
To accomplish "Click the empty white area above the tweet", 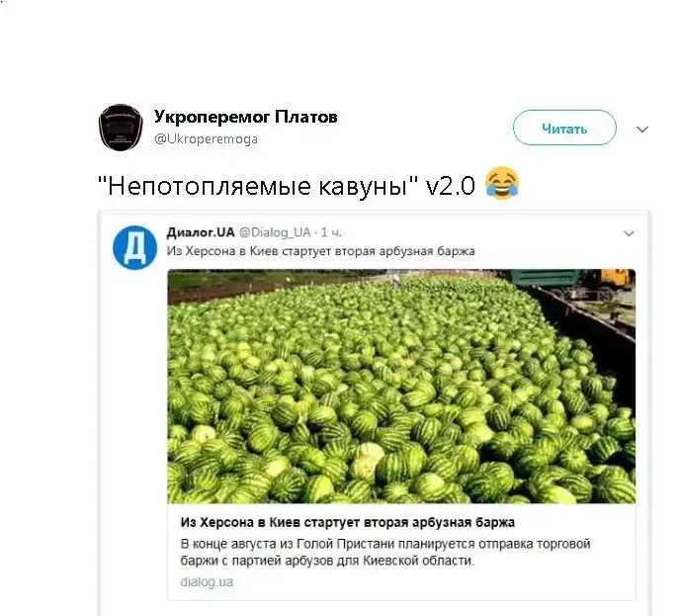I will [341, 47].
